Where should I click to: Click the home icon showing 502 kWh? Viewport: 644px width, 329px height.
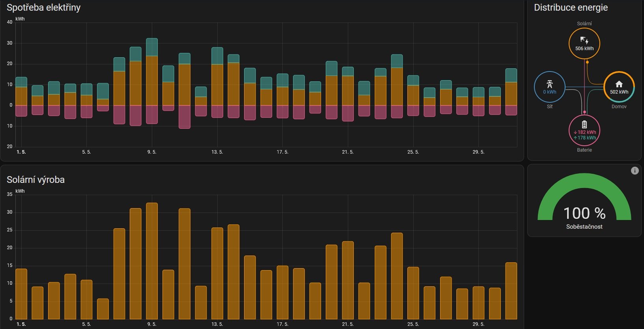(619, 84)
